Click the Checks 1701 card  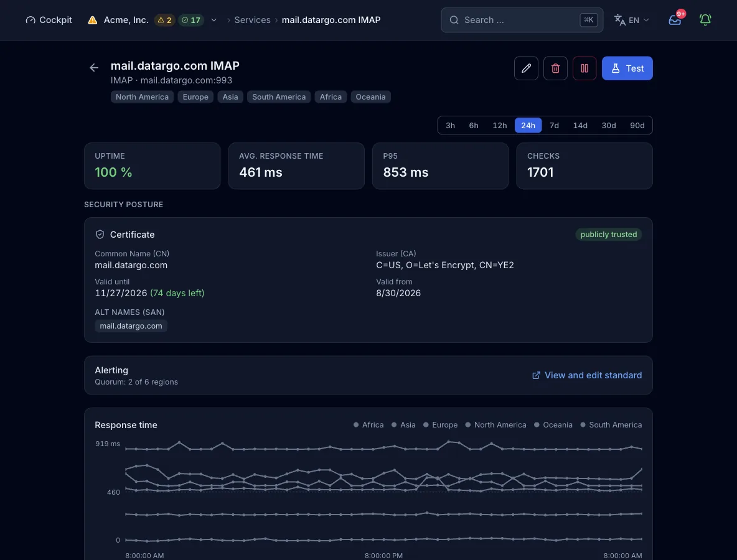click(584, 166)
